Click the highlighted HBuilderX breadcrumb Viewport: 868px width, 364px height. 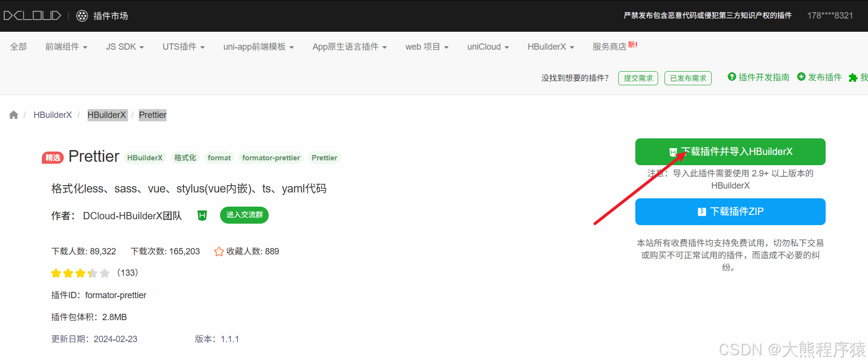tap(107, 115)
